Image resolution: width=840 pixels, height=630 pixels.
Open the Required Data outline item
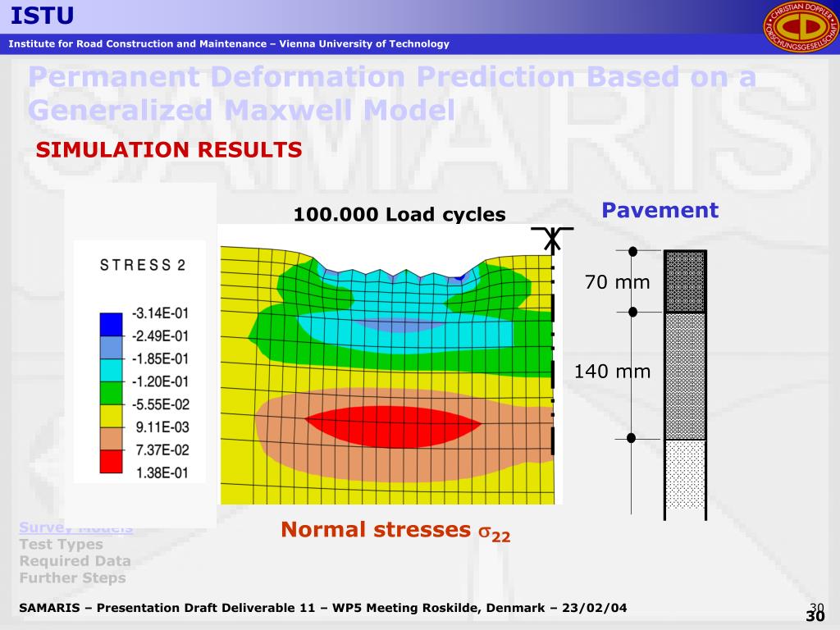pyautogui.click(x=75, y=561)
